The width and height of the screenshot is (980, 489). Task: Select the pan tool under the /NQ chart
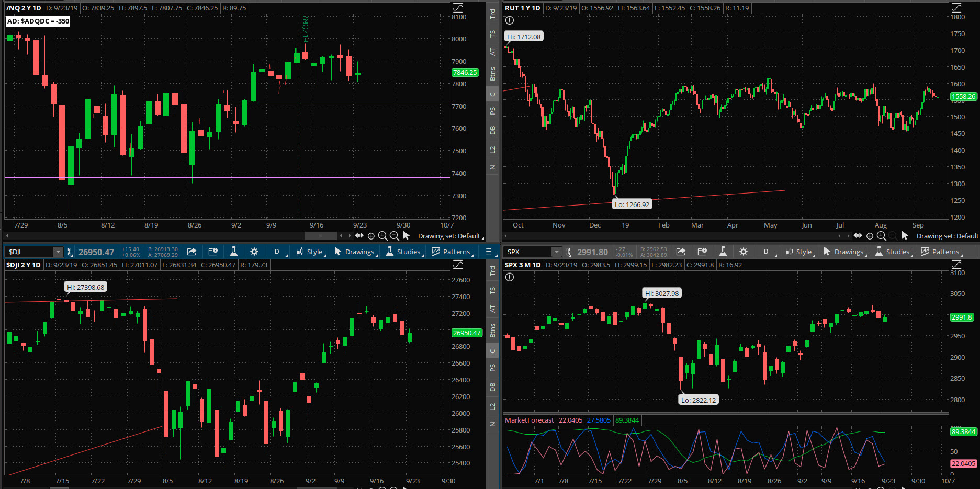(359, 236)
